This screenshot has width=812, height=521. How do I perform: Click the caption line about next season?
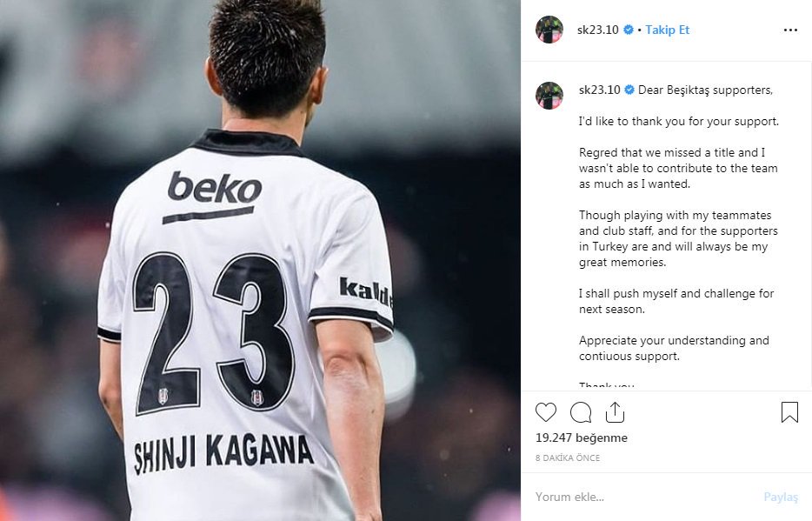click(676, 302)
